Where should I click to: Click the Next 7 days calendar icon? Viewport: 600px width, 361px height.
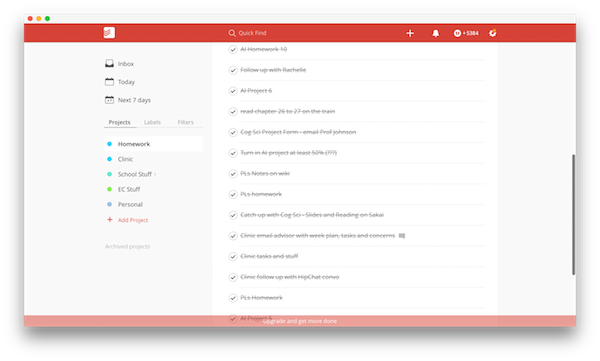tap(109, 100)
